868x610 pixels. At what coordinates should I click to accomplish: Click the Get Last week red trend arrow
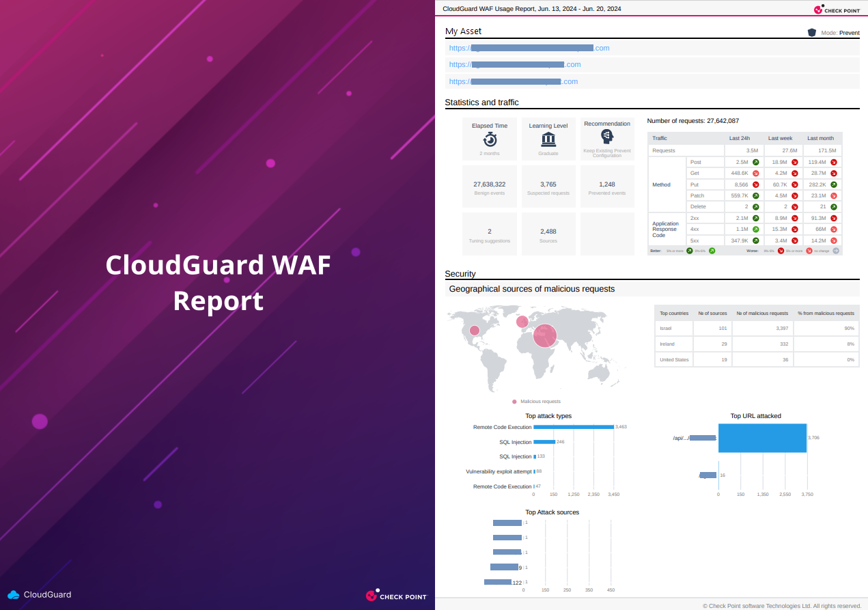[x=795, y=173]
